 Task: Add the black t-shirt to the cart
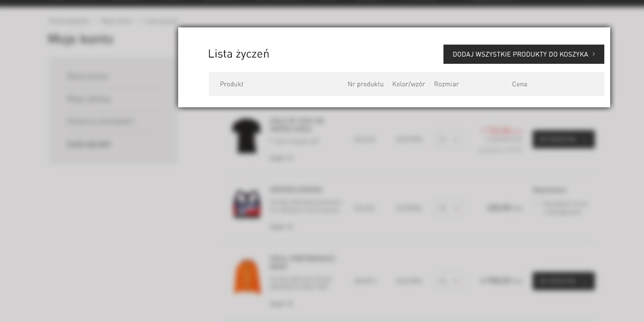pos(563,140)
